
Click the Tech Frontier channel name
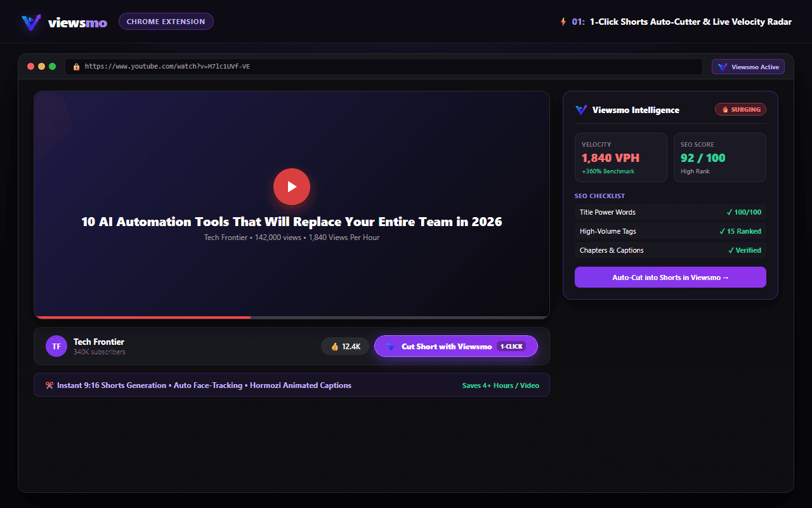(99, 342)
